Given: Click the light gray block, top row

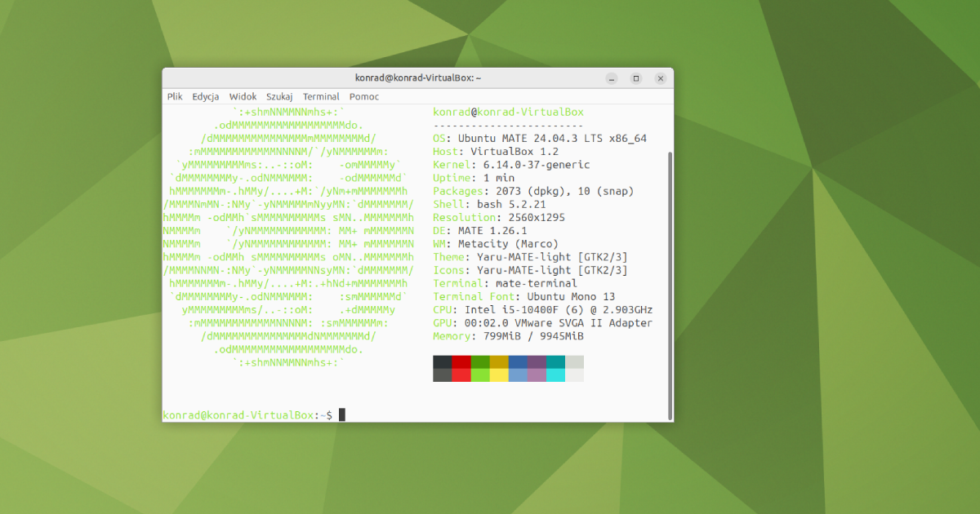Looking at the screenshot, I should (574, 362).
